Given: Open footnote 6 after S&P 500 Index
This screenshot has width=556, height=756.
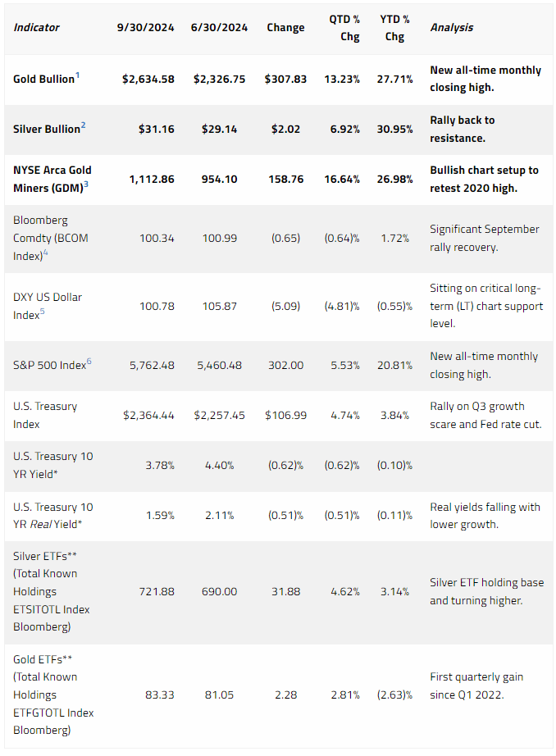Looking at the screenshot, I should click(89, 362).
